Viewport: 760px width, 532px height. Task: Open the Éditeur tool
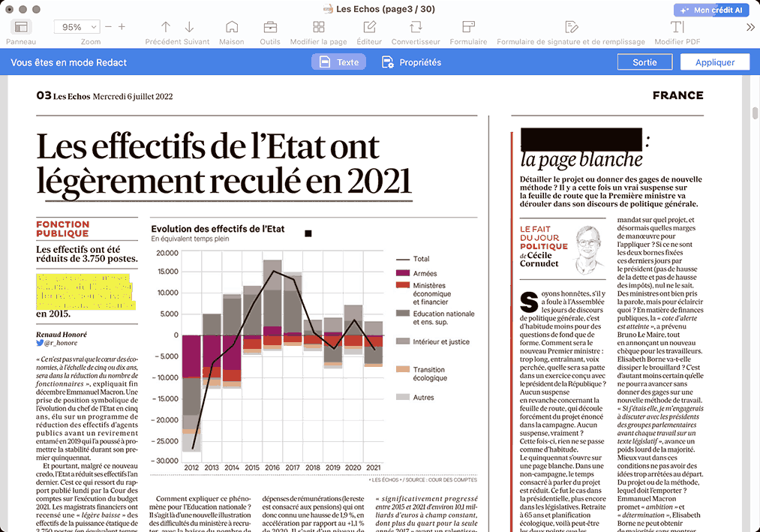(x=369, y=27)
